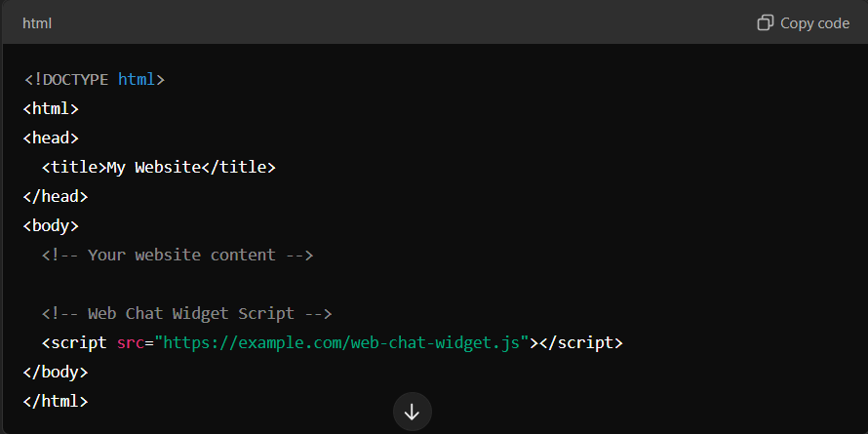This screenshot has width=868, height=434.
Task: Click the opening <script tag name
Action: (74, 342)
